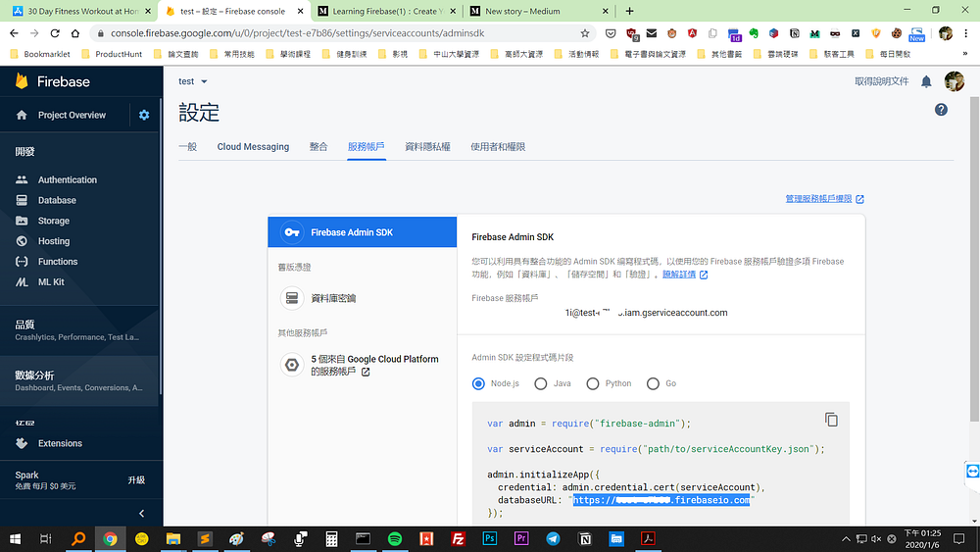Switch to 整合 integrations tab
The height and width of the screenshot is (552, 980).
coord(318,147)
